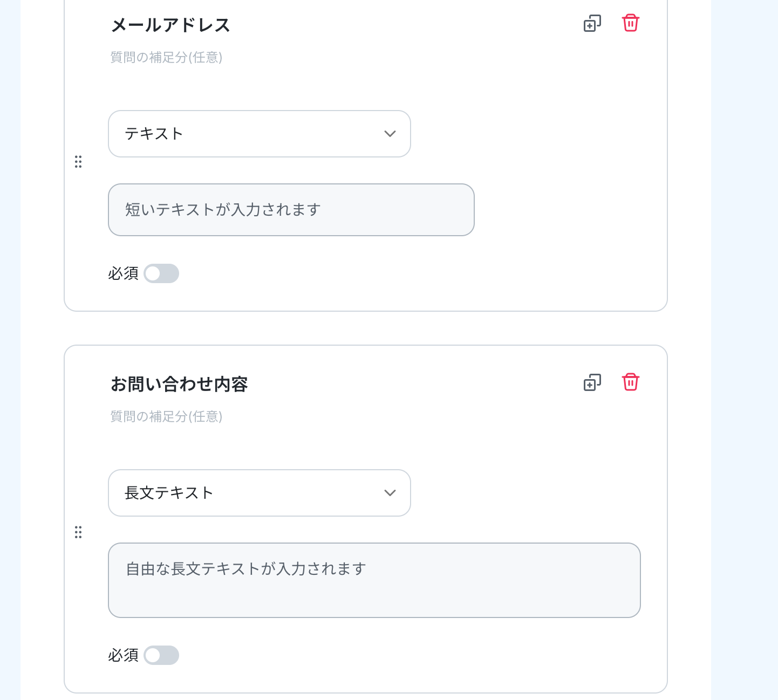Image resolution: width=778 pixels, height=700 pixels.
Task: Click the drag handle beside お問い合わせ内容 card
Action: pos(78,532)
